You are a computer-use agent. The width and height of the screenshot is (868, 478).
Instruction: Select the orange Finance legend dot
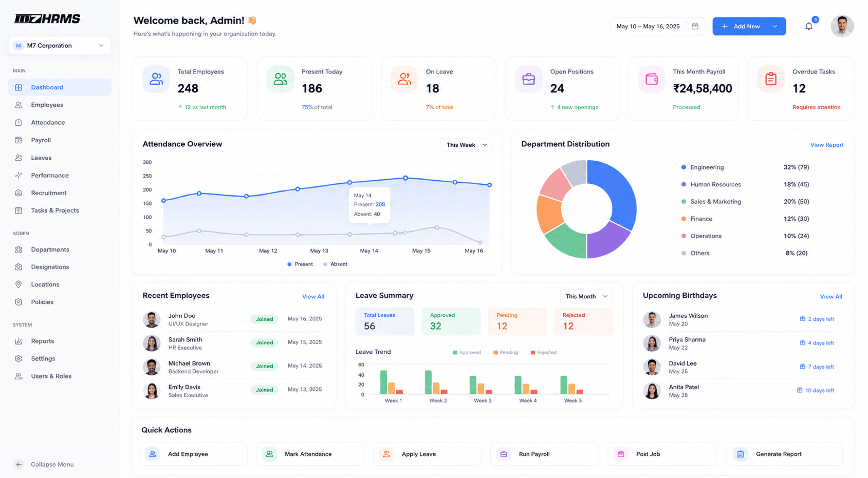point(683,219)
